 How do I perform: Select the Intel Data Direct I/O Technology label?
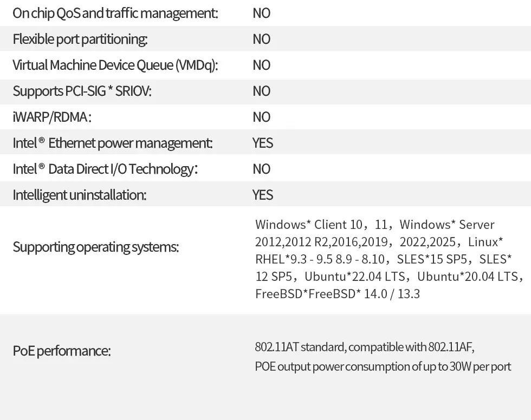click(105, 169)
